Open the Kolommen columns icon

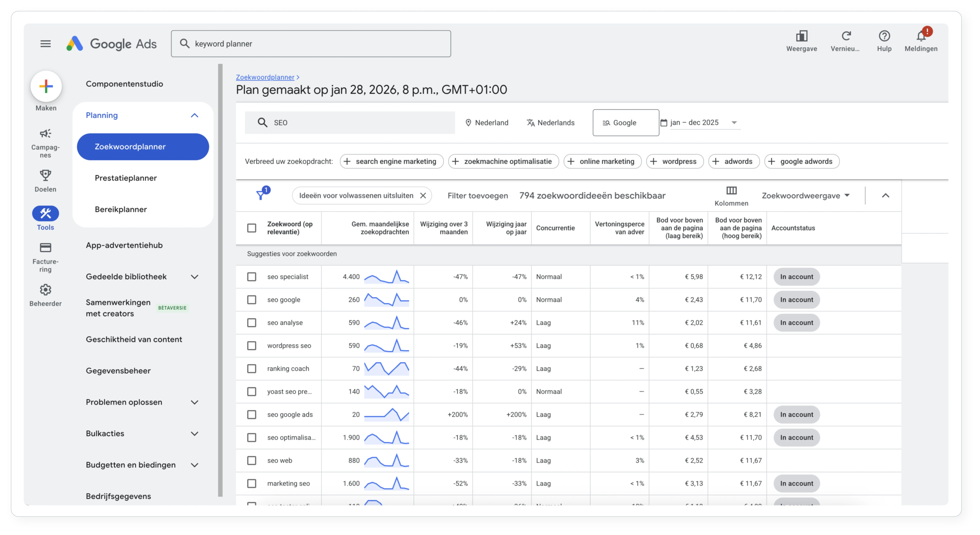pos(732,190)
